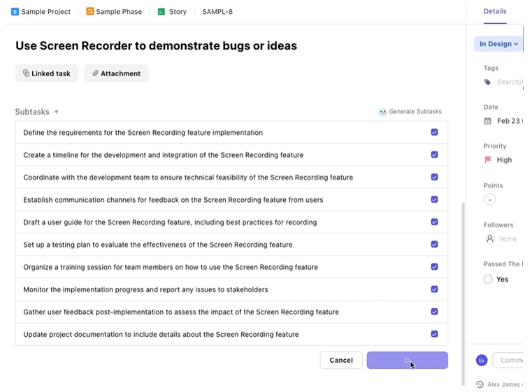Click the Sample Phase orange icon
The width and height of the screenshot is (532, 392).
click(90, 12)
